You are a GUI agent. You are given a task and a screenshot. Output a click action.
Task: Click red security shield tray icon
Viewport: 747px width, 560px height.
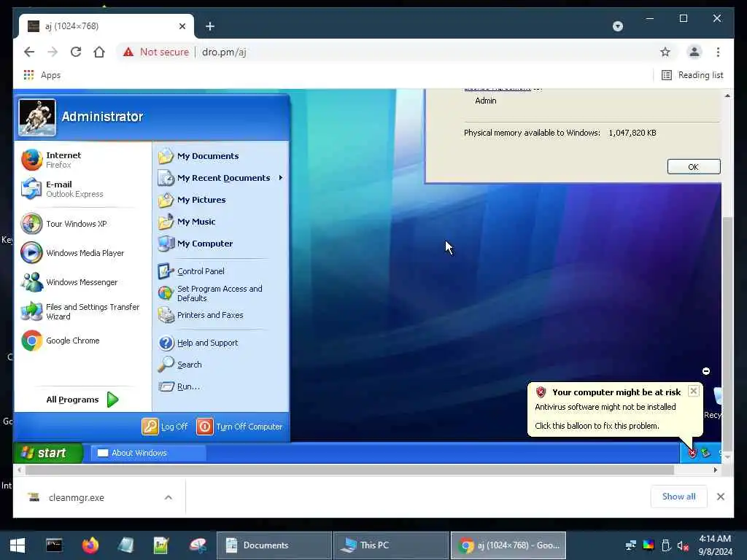click(692, 453)
